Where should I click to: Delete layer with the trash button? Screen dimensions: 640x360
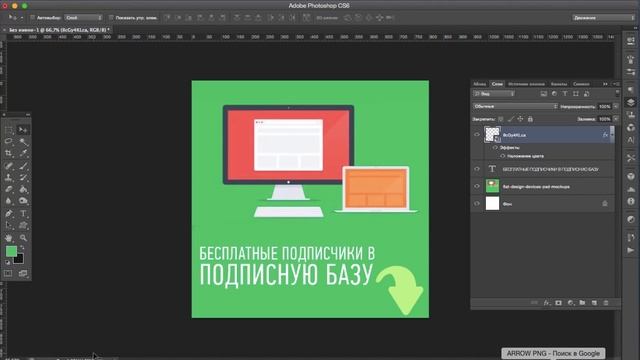pos(606,303)
